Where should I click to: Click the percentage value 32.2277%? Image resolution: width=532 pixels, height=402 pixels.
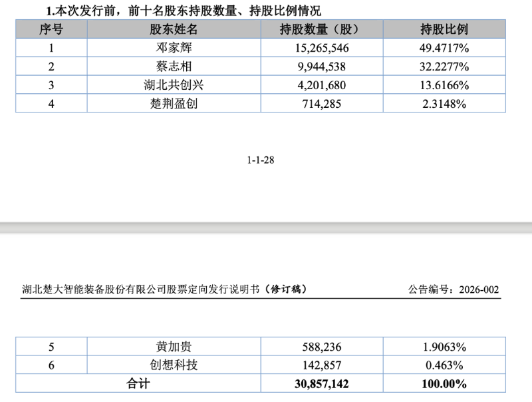tap(444, 66)
